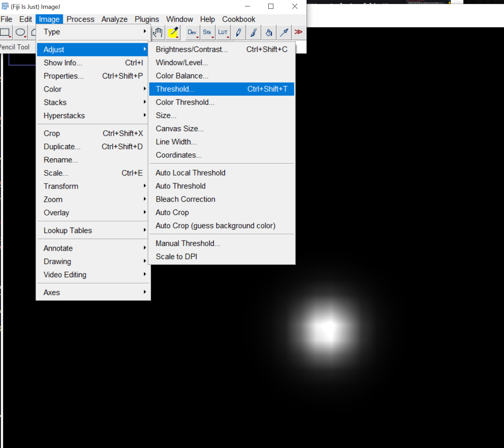
Task: Choose Properties from Image menu
Action: point(93,76)
